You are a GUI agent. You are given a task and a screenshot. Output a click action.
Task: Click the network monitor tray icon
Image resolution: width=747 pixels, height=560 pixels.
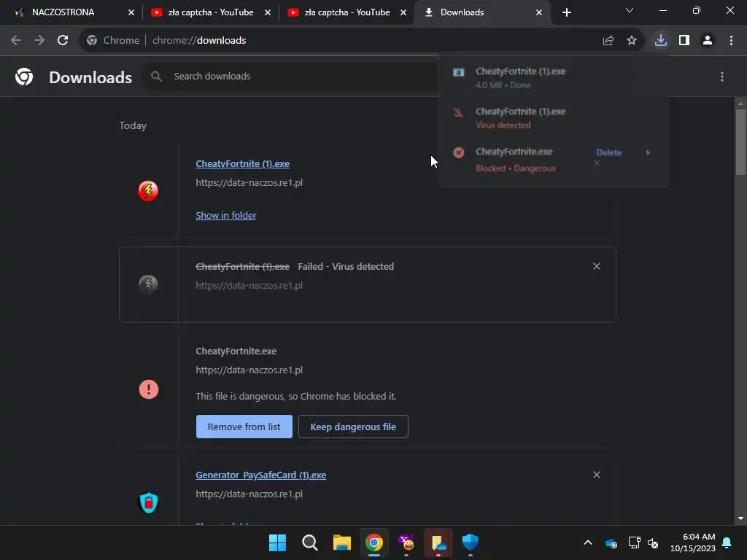coord(634,542)
